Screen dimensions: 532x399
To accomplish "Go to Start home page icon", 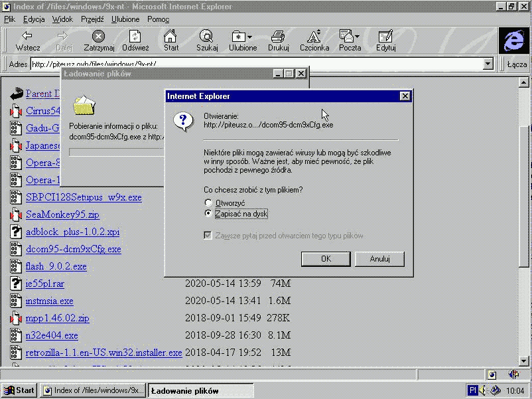I will pyautogui.click(x=171, y=36).
